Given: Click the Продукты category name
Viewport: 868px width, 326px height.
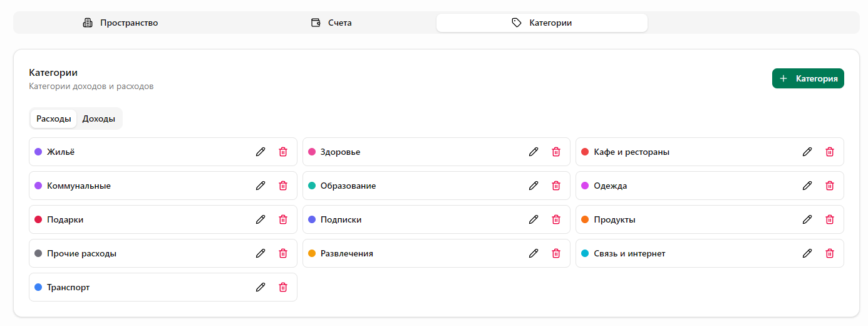Looking at the screenshot, I should tap(614, 219).
